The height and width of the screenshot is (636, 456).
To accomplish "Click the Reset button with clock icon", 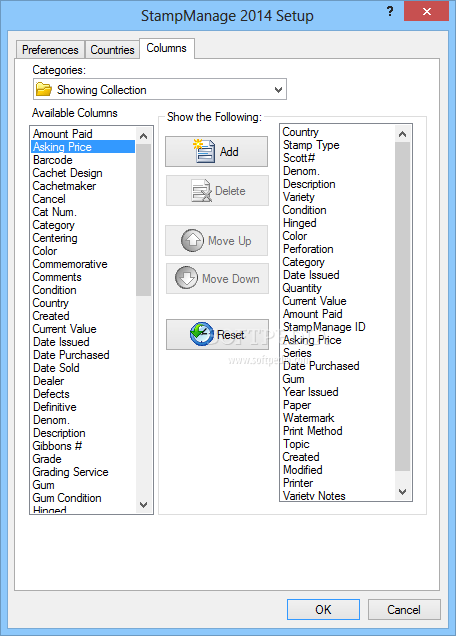I will [217, 334].
